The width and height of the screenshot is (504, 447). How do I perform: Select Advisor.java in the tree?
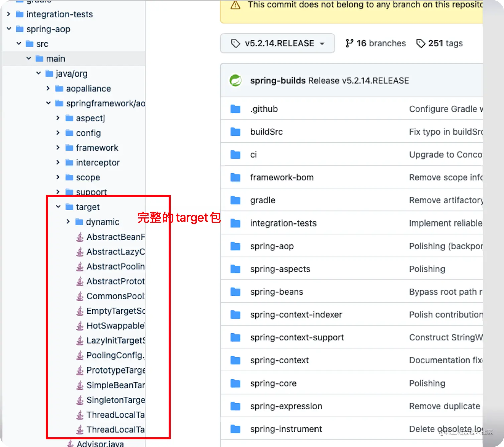click(x=100, y=444)
